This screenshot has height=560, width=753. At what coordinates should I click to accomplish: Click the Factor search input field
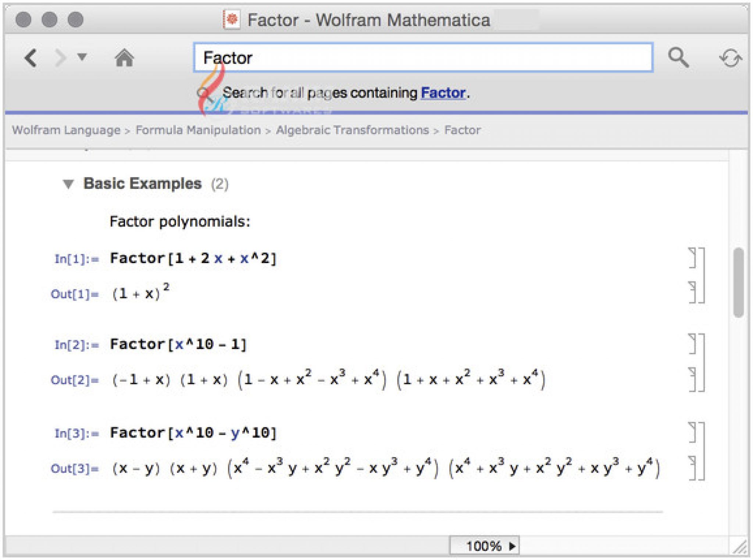[x=423, y=58]
